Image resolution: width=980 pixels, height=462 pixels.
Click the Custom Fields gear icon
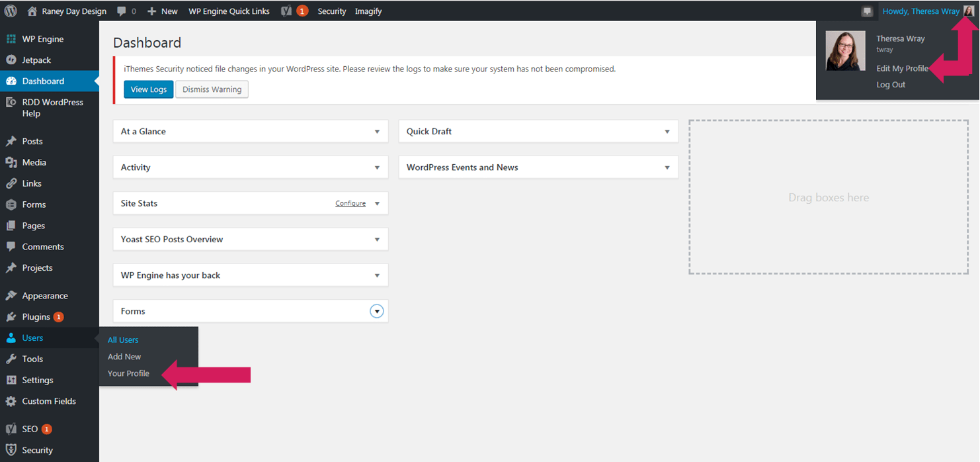tap(11, 401)
